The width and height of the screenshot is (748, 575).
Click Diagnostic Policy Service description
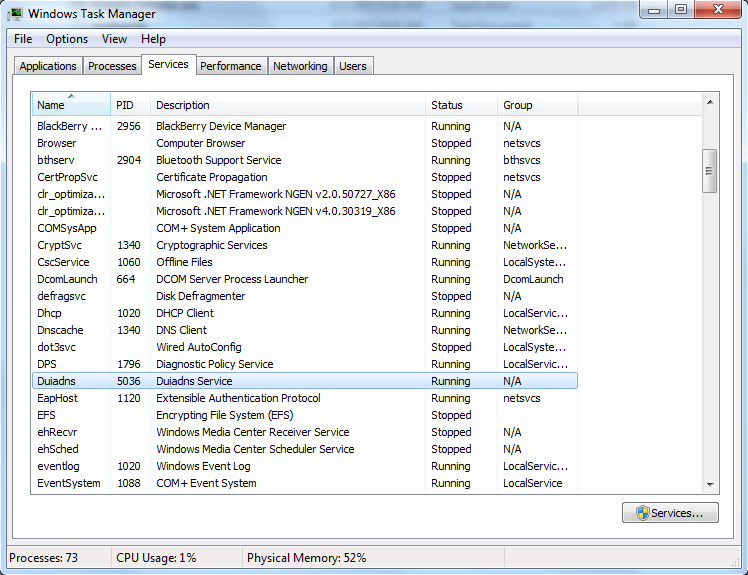[x=215, y=364]
